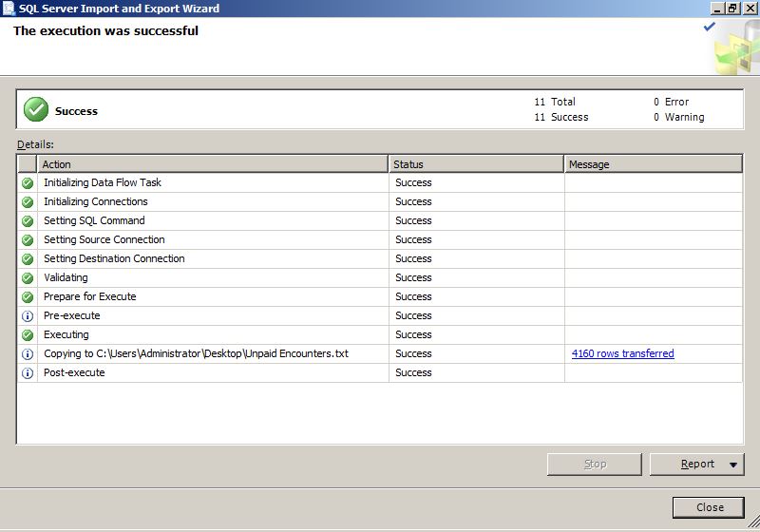Image resolution: width=760 pixels, height=532 pixels.
Task: Sort by the Status column header
Action: pos(477,163)
